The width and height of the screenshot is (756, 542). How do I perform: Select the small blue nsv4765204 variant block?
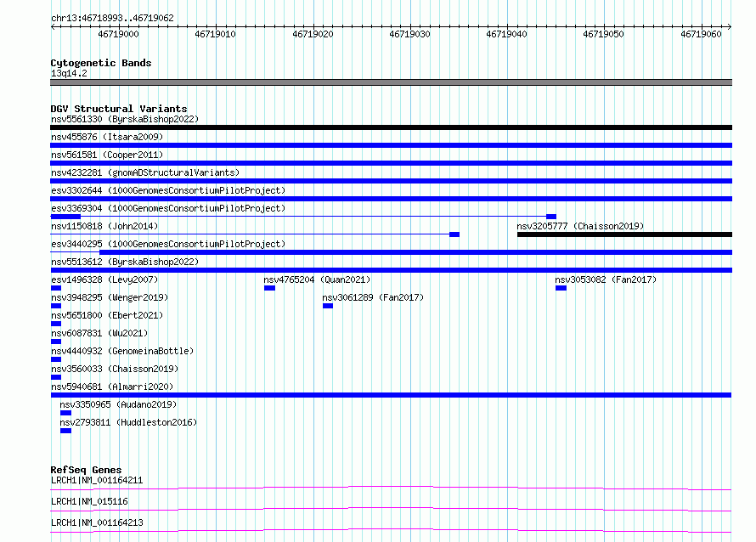click(269, 288)
